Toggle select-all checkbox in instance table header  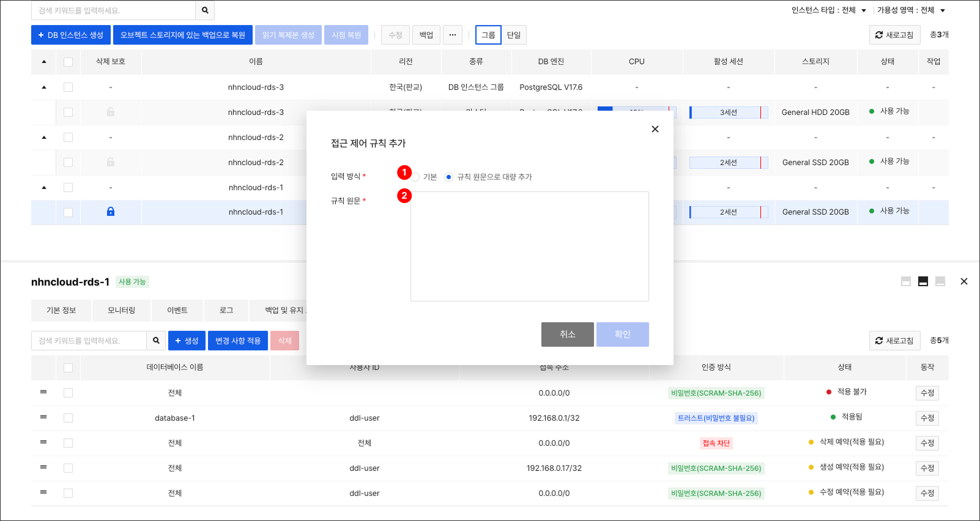click(x=68, y=62)
